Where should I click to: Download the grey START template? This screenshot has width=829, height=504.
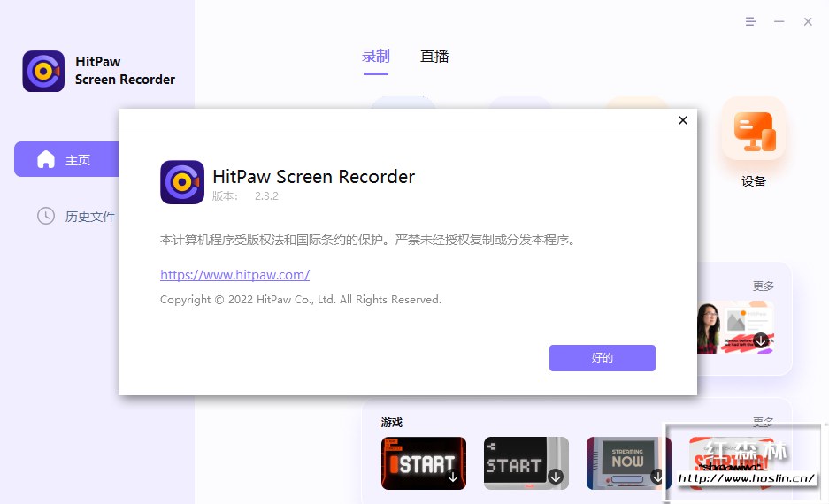tap(556, 477)
